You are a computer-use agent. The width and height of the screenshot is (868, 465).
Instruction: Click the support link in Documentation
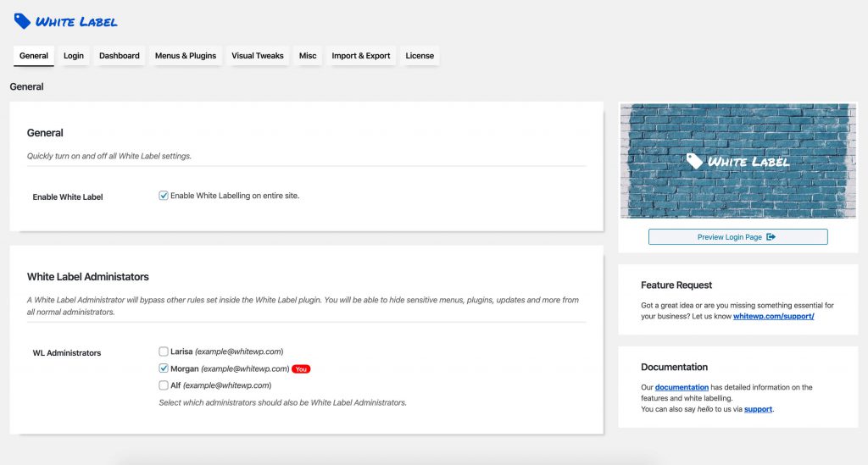(x=758, y=409)
